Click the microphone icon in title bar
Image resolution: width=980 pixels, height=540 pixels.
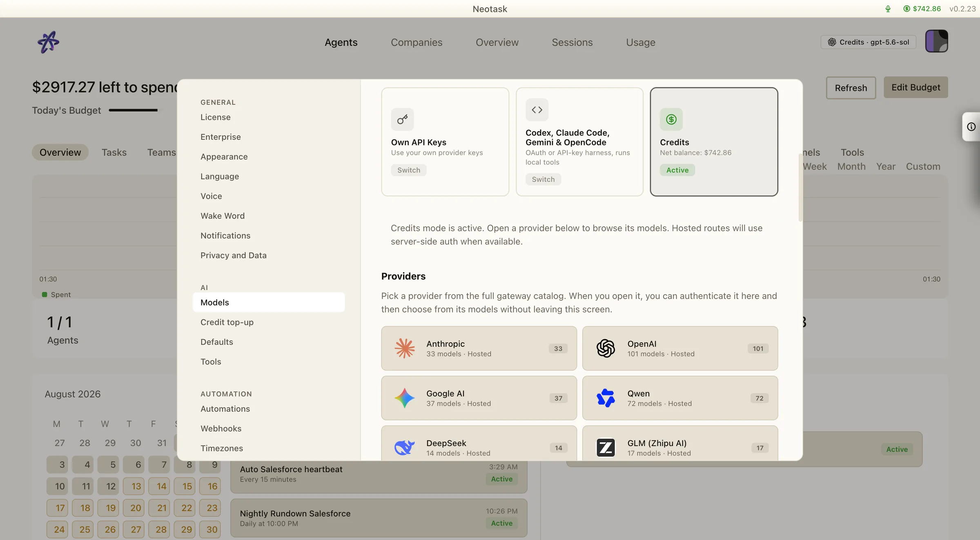pos(888,9)
